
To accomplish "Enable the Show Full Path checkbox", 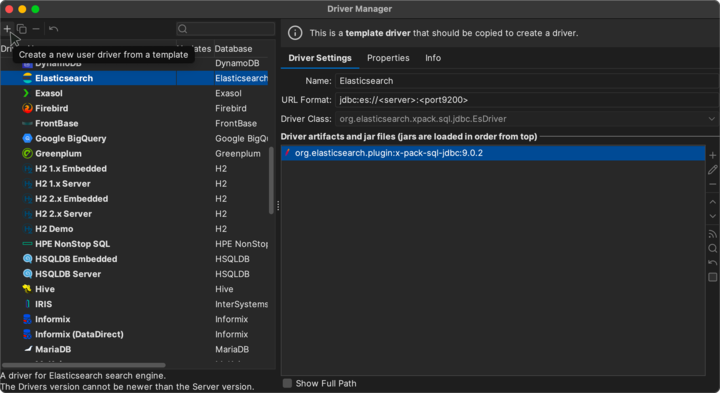I will pyautogui.click(x=287, y=383).
